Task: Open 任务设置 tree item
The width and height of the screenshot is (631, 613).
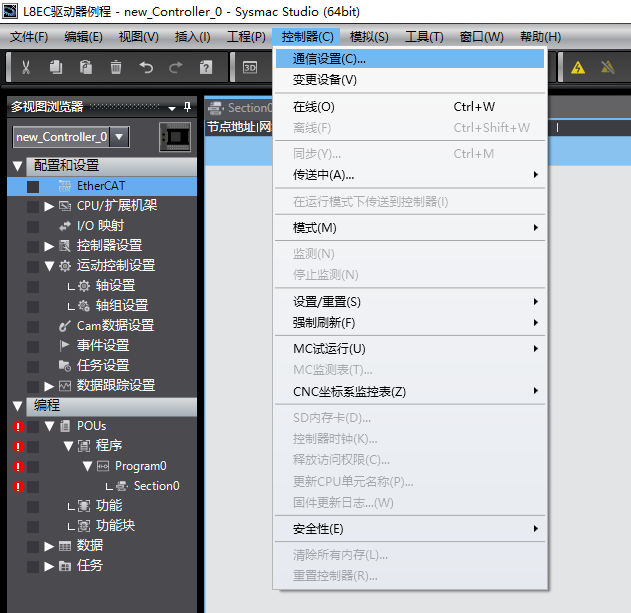Action: click(103, 365)
